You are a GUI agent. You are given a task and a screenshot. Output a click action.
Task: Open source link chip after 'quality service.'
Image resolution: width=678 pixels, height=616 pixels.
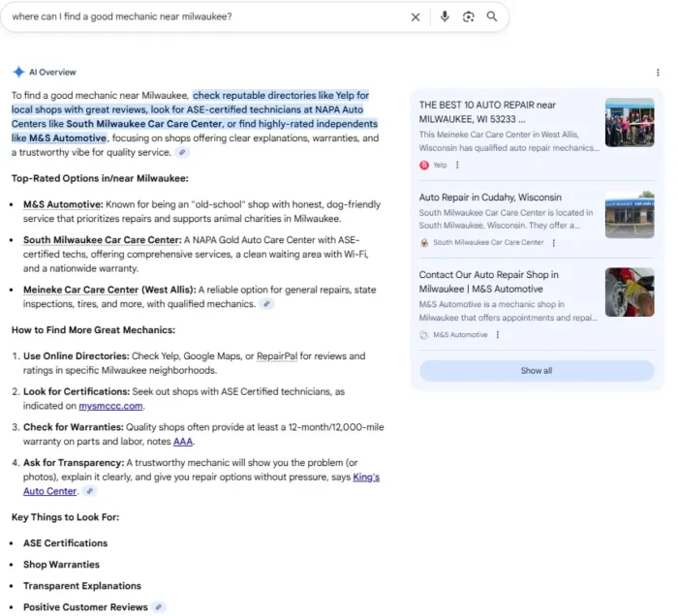182,152
